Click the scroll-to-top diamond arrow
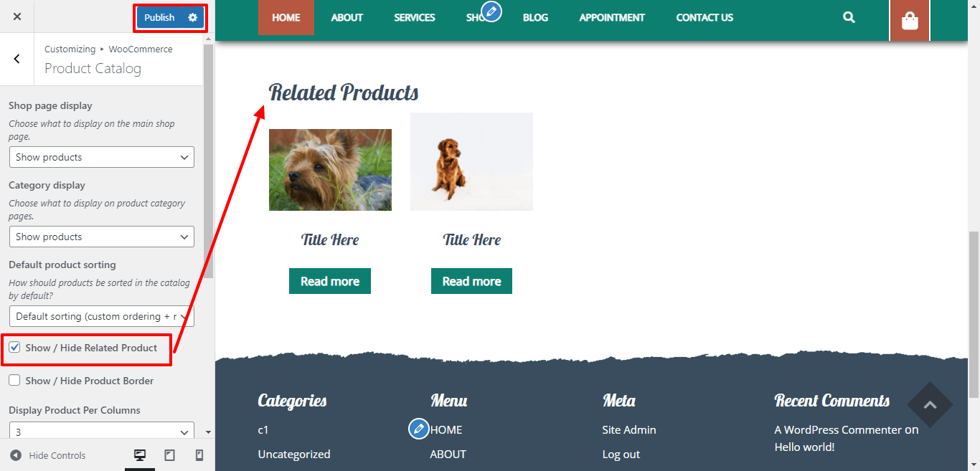 pos(930,405)
